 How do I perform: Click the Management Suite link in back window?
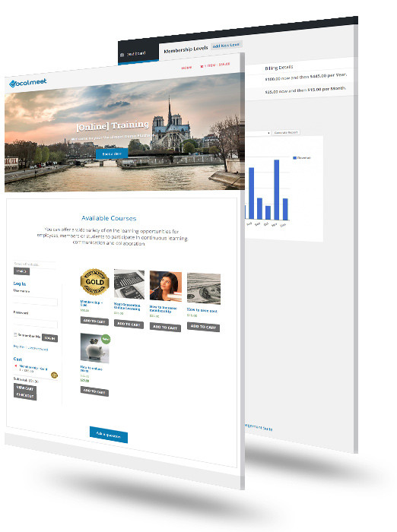click(259, 427)
